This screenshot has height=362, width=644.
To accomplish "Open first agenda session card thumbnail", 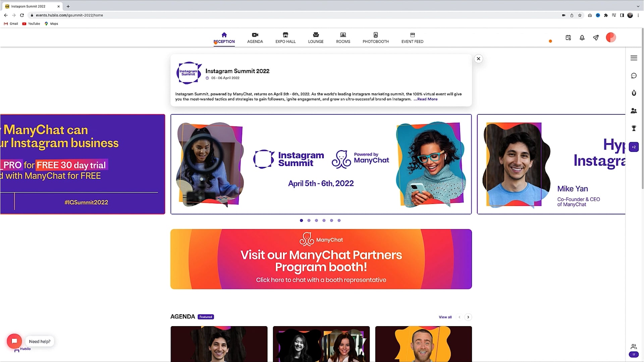I will [x=219, y=344].
